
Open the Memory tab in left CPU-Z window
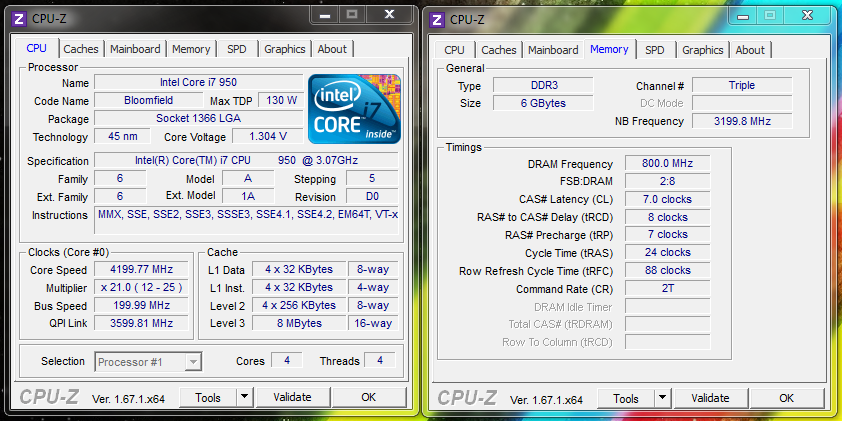coord(191,49)
